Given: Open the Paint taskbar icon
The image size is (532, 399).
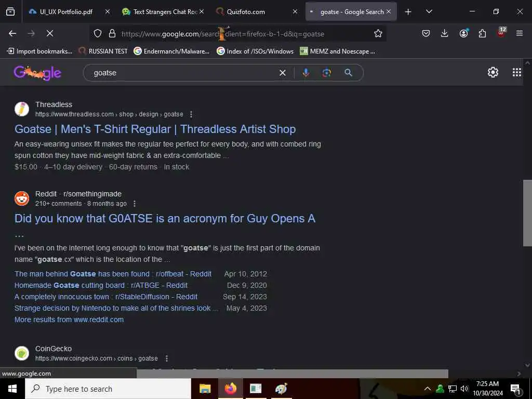Looking at the screenshot, I should (x=281, y=389).
